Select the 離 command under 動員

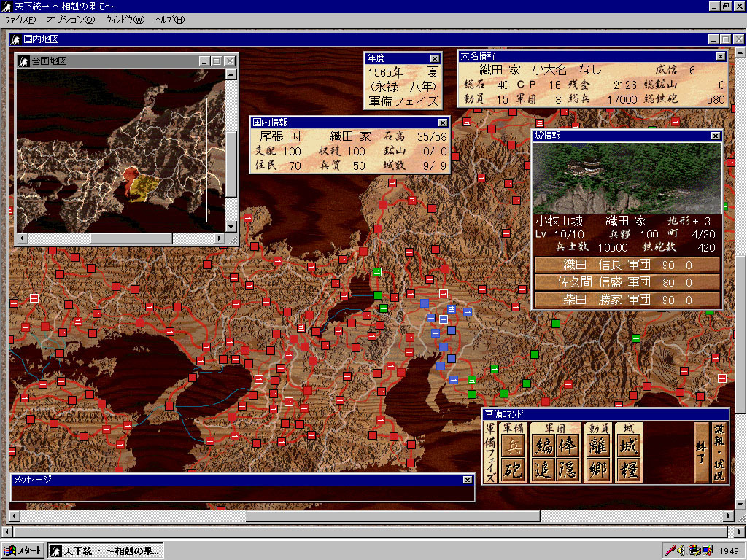[598, 446]
